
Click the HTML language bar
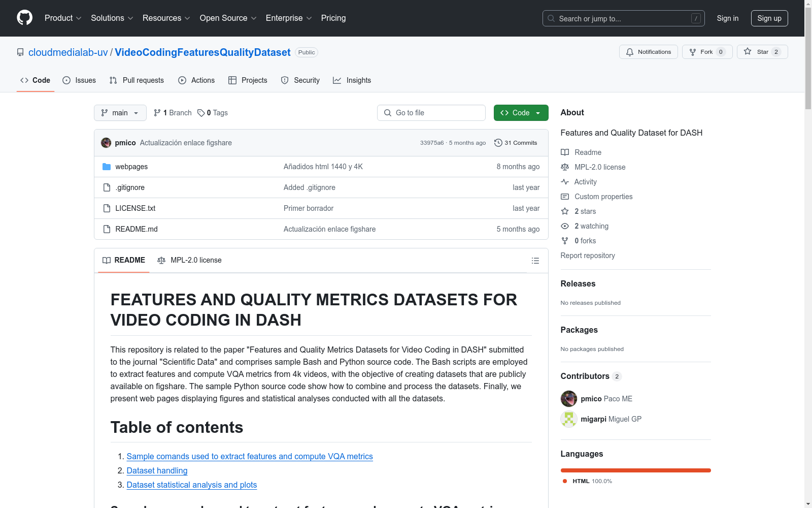coord(636,470)
